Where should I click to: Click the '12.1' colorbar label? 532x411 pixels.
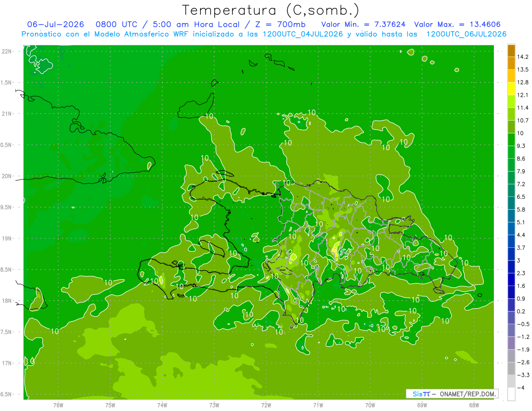click(x=523, y=95)
